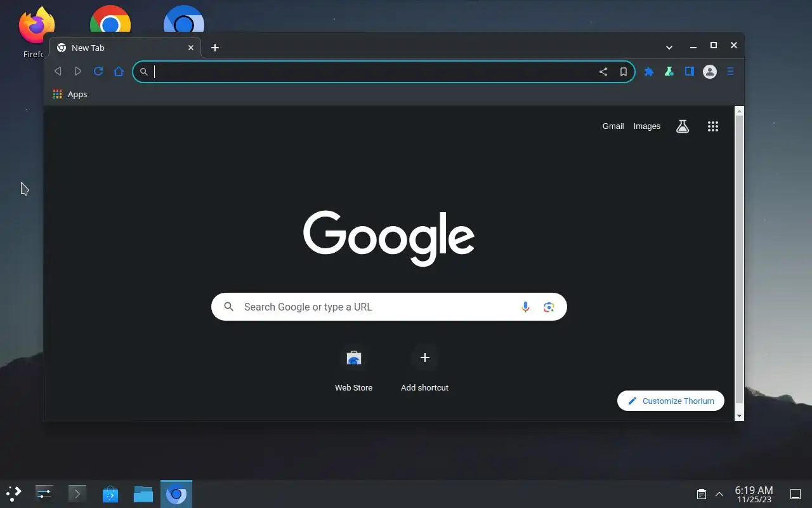
Task: Open the file manager taskbar icon
Action: point(143,493)
